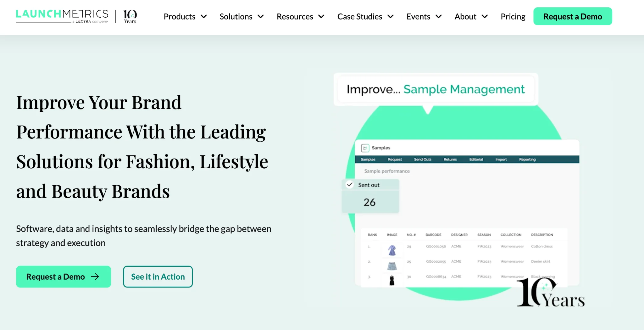The width and height of the screenshot is (644, 330).
Task: Select the Request tab in mockup
Action: (395, 159)
